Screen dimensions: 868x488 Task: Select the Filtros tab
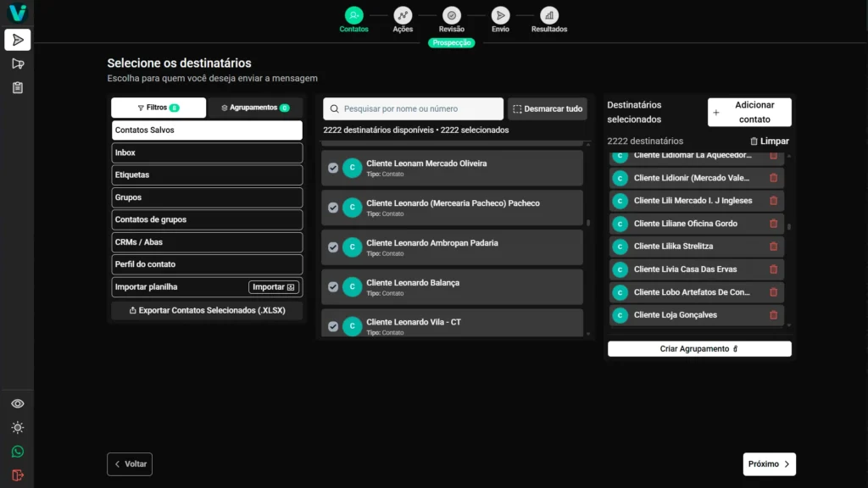pyautogui.click(x=158, y=108)
